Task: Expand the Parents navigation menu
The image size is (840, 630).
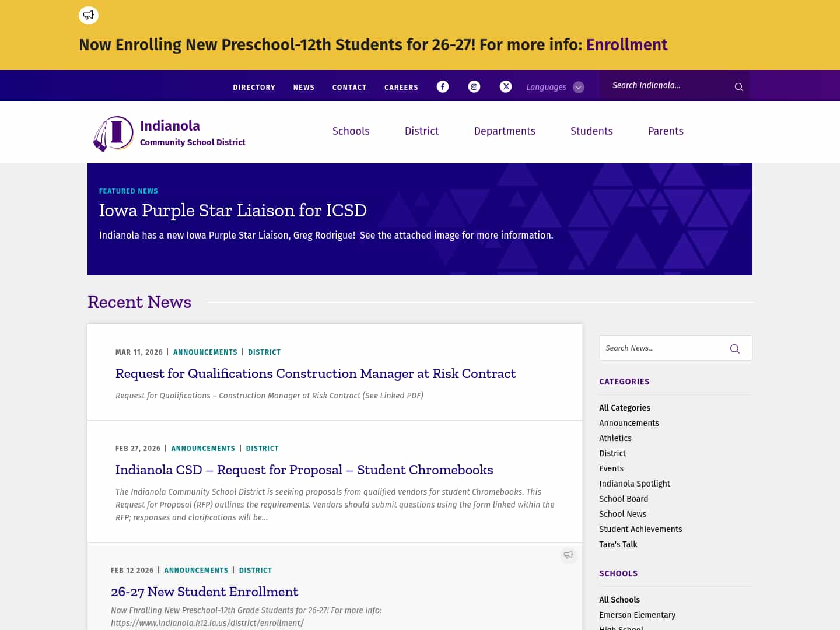Action: [x=666, y=131]
